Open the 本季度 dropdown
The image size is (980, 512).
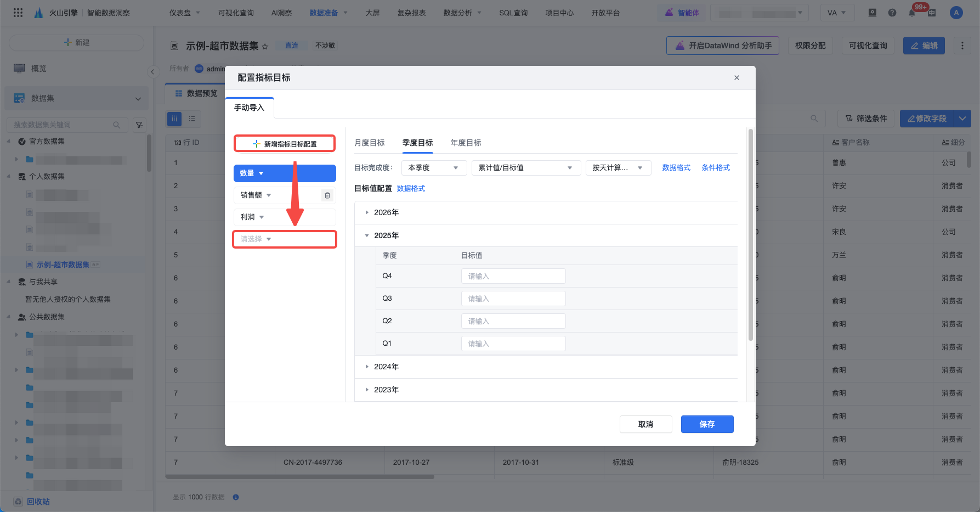pos(434,168)
